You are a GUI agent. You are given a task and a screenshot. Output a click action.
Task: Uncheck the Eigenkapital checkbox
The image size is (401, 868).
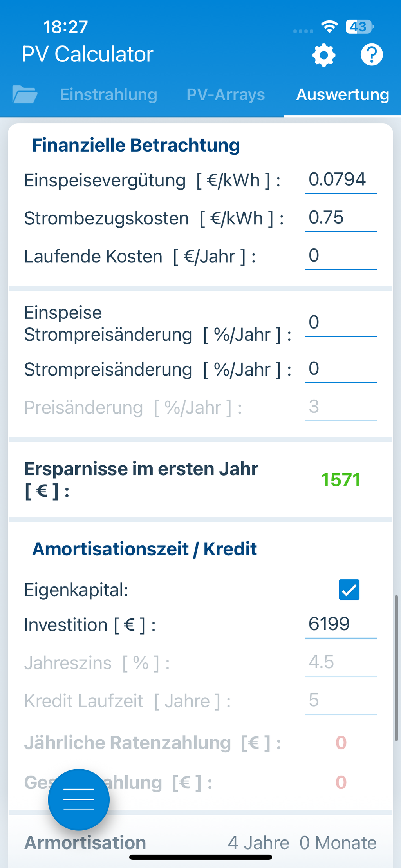click(349, 590)
